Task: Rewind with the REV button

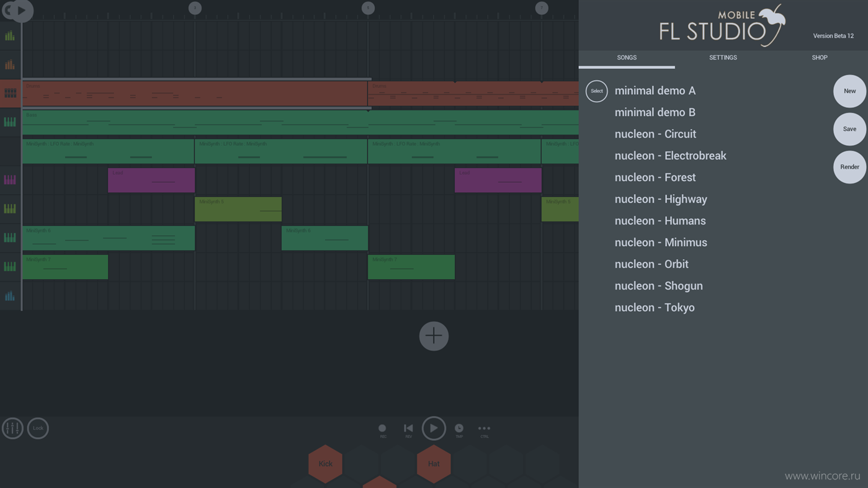Action: (x=408, y=430)
